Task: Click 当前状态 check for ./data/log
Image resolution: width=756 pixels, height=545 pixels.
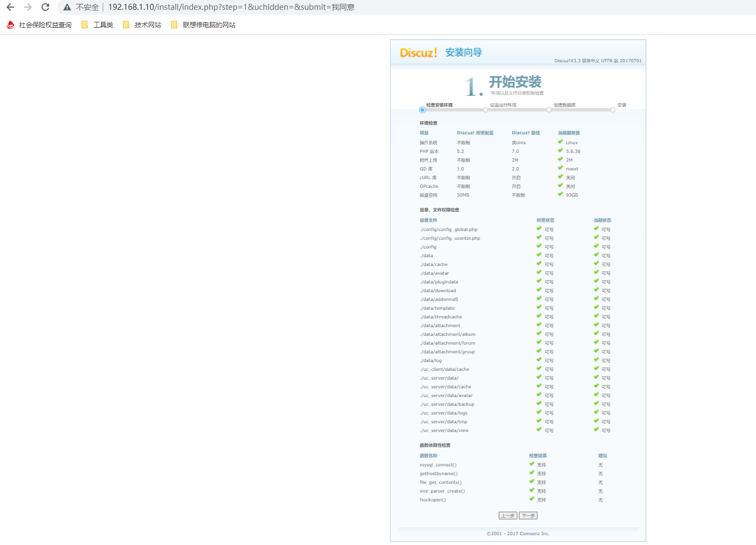Action: pos(596,359)
